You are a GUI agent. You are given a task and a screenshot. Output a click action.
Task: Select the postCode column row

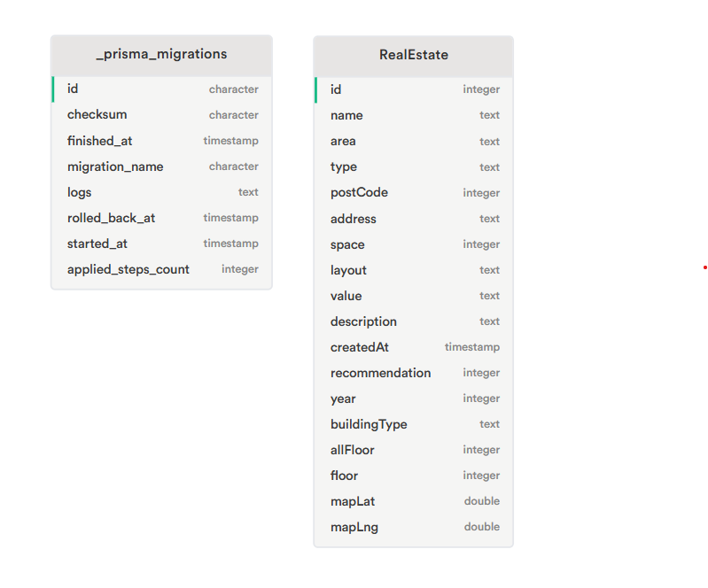point(414,192)
